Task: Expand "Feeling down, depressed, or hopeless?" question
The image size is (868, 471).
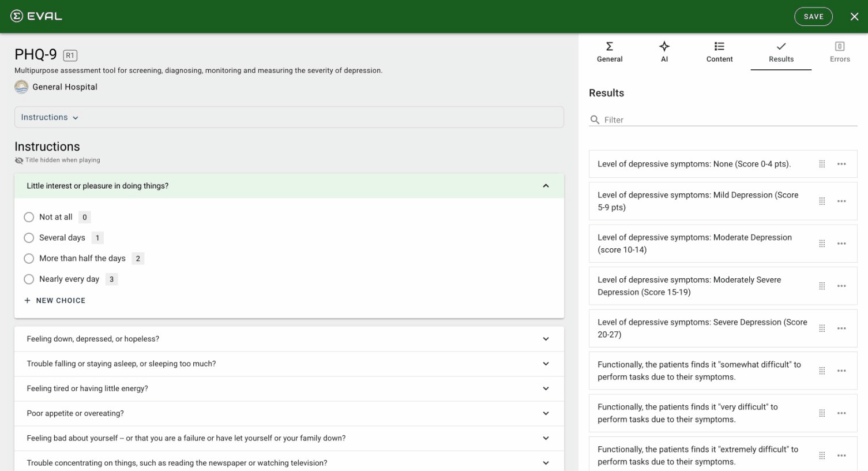Action: pos(546,339)
